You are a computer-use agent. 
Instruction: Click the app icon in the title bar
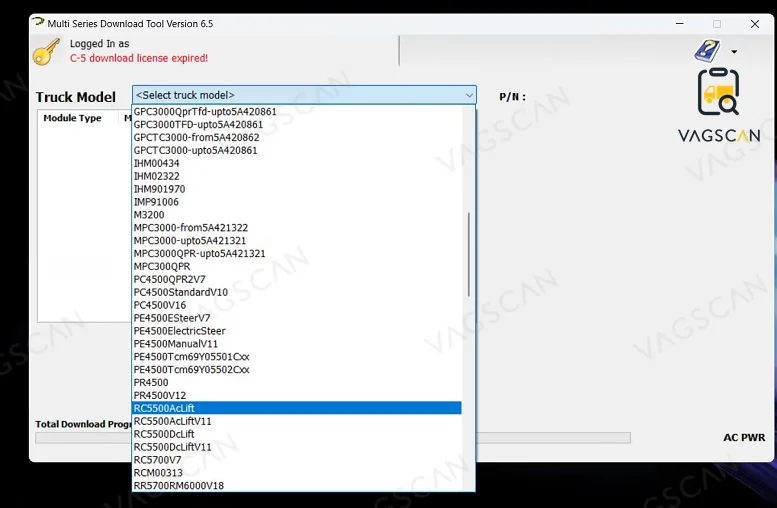(x=38, y=22)
